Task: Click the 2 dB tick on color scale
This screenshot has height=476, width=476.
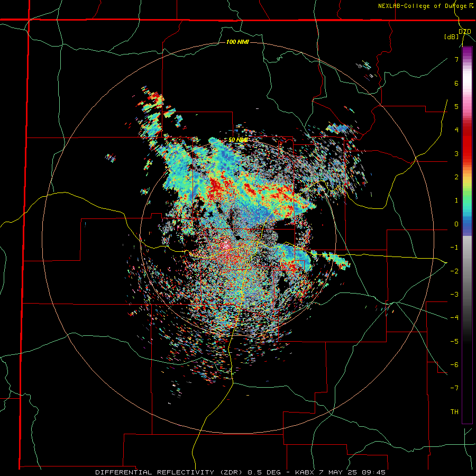Action: click(456, 177)
